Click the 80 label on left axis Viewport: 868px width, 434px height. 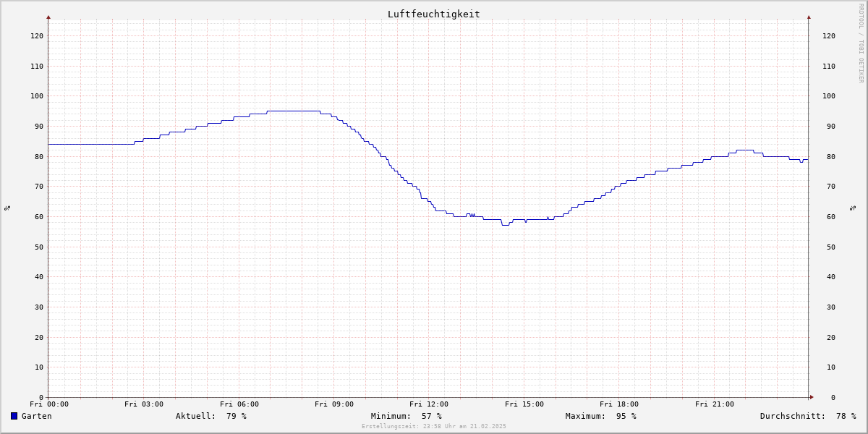(x=39, y=156)
